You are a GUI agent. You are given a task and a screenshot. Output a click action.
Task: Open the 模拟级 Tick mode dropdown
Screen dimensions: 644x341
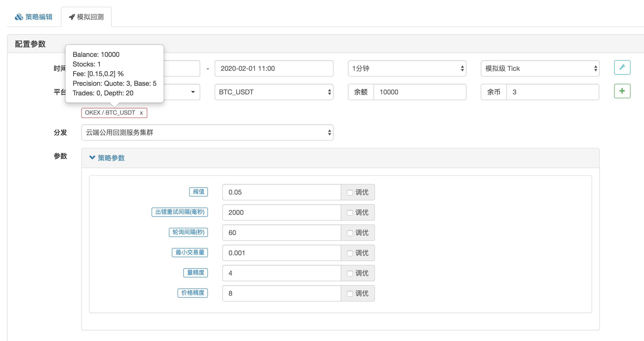pyautogui.click(x=540, y=69)
